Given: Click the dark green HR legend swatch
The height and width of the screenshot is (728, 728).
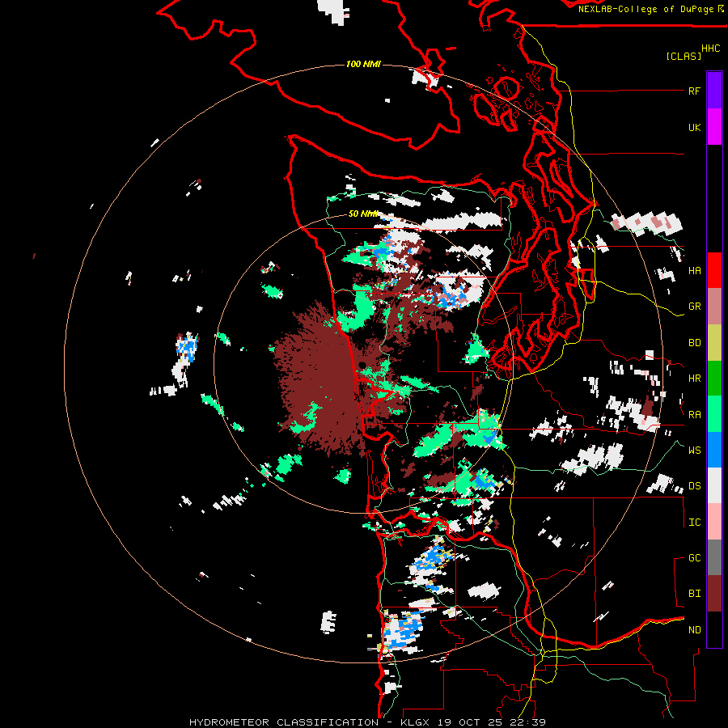Looking at the screenshot, I should (x=714, y=379).
